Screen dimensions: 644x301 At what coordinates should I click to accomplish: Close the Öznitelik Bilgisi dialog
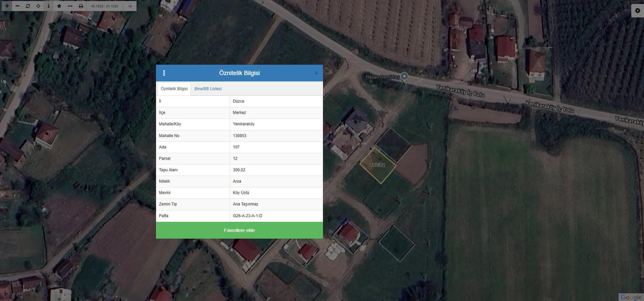316,73
